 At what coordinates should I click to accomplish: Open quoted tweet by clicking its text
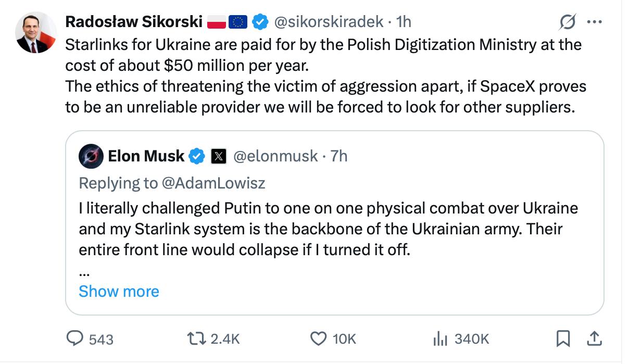coord(328,229)
